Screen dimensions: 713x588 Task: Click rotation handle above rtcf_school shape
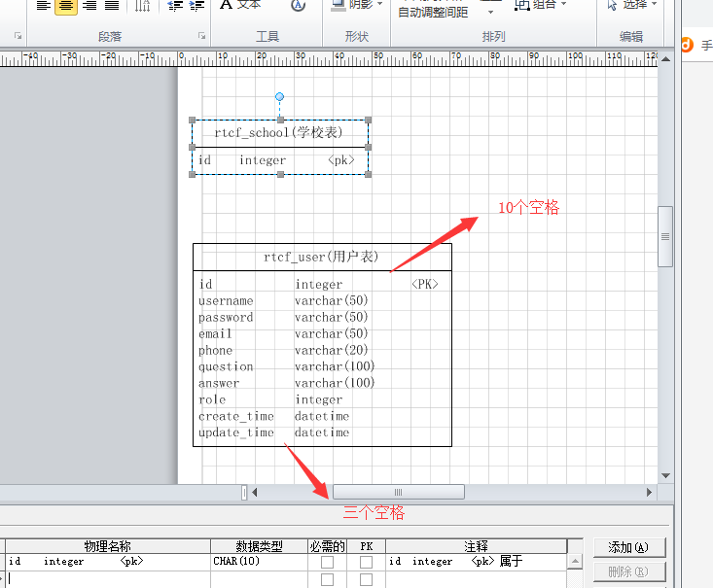tap(279, 96)
